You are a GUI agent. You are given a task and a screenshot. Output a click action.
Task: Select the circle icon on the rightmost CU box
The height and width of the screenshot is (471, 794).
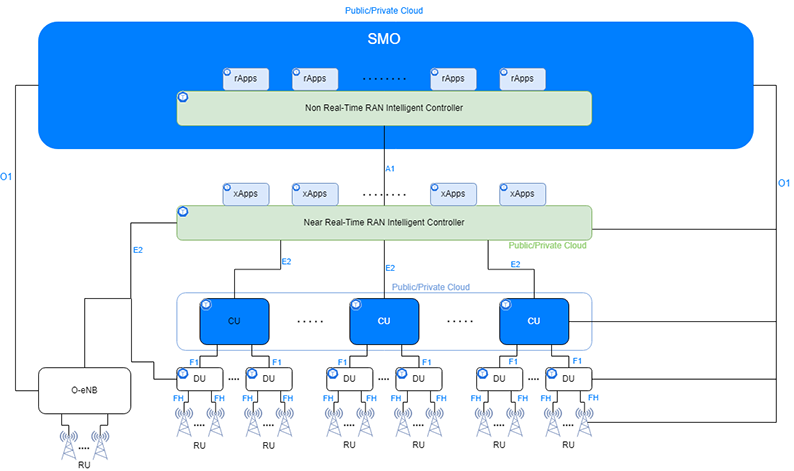[x=506, y=304]
